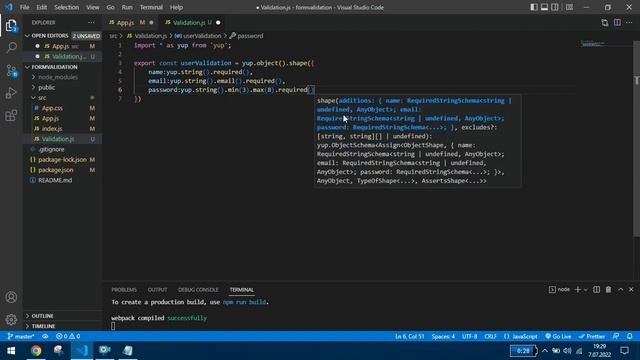Click the master branch indicator in status bar
Image resolution: width=640 pixels, height=360 pixels.
click(x=21, y=336)
